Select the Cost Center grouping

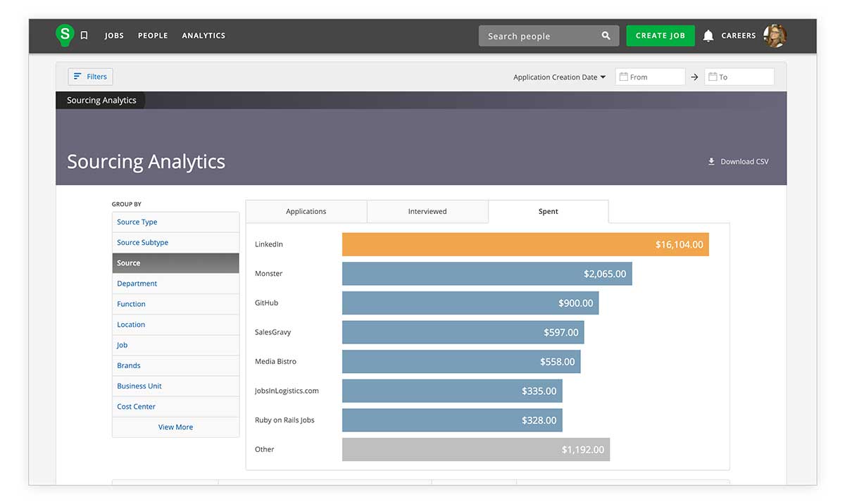point(137,407)
